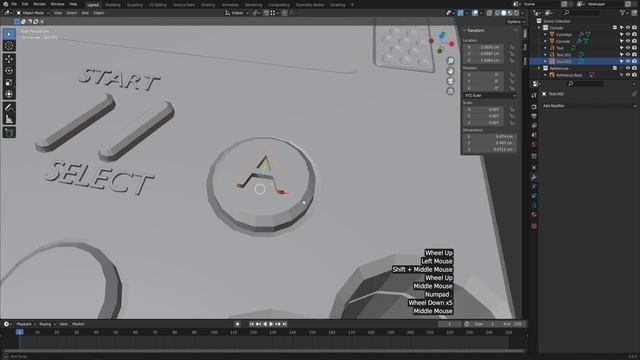Select the Select Box tool
Viewport: 640px width, 360px height.
tap(9, 34)
